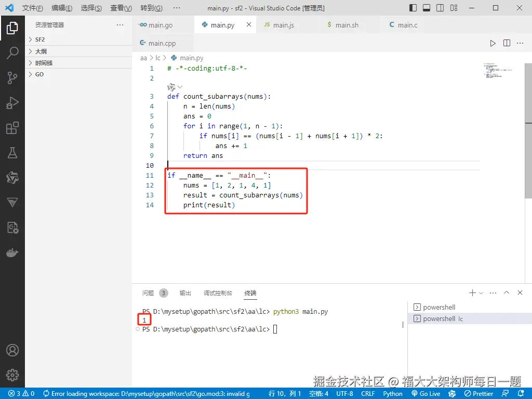Screen dimensions: 532x399
Task: Click Go Live status bar button
Action: (x=426, y=394)
